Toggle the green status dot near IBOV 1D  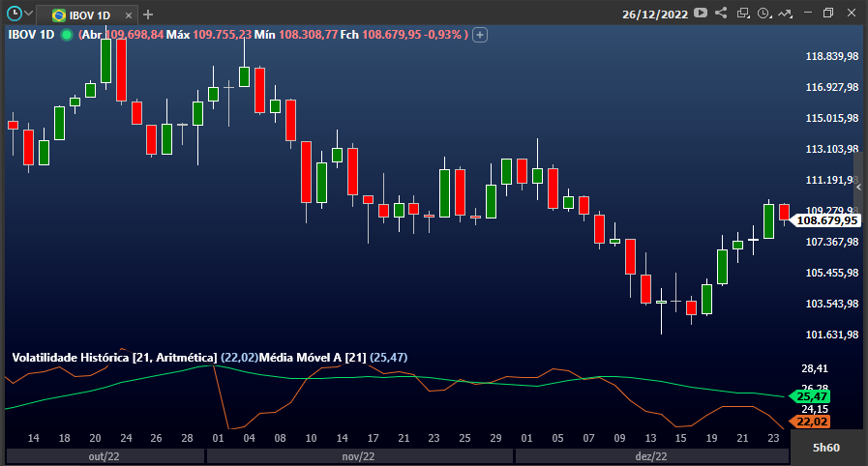pyautogui.click(x=67, y=35)
